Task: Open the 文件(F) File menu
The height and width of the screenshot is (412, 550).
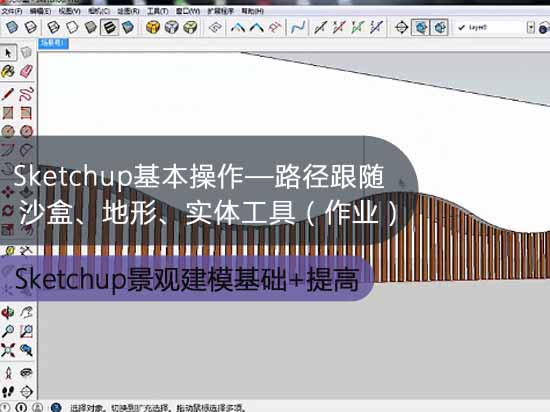Action: pos(12,11)
